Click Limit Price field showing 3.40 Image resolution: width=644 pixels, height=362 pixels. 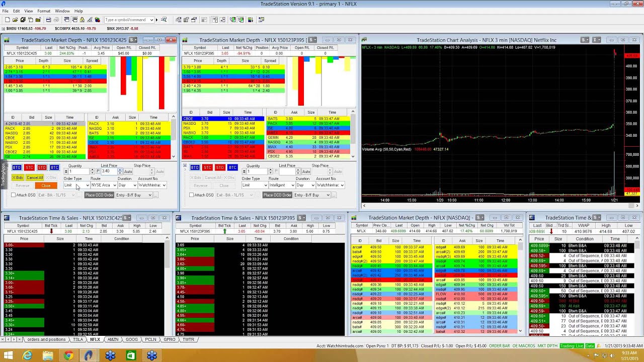pyautogui.click(x=108, y=171)
